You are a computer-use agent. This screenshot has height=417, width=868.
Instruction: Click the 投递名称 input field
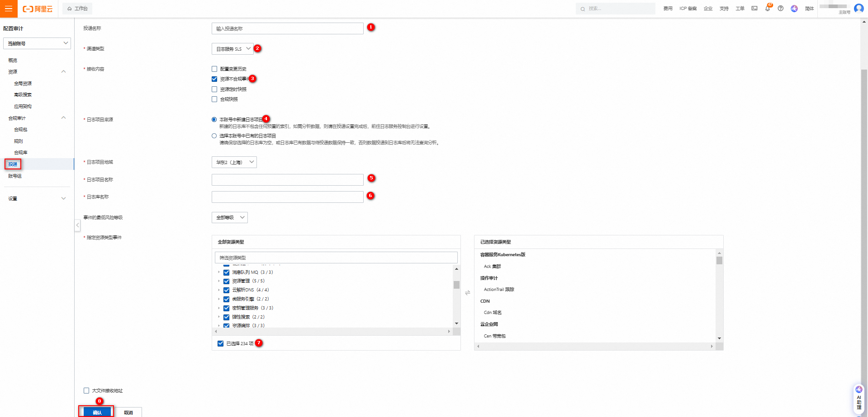point(287,28)
